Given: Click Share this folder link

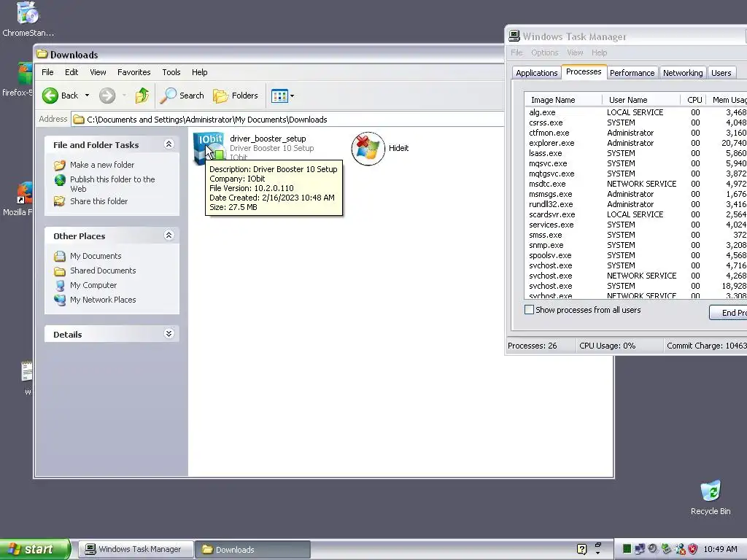Looking at the screenshot, I should tap(98, 201).
